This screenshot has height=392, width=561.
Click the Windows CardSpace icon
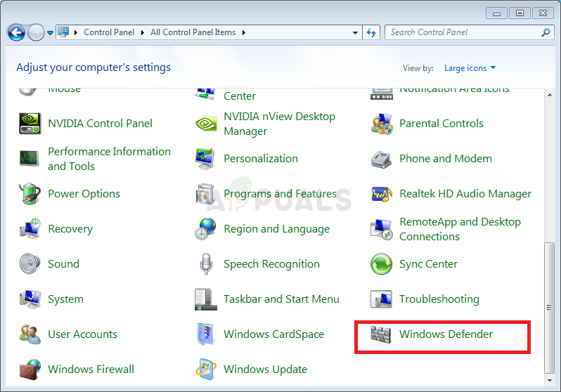tap(206, 334)
